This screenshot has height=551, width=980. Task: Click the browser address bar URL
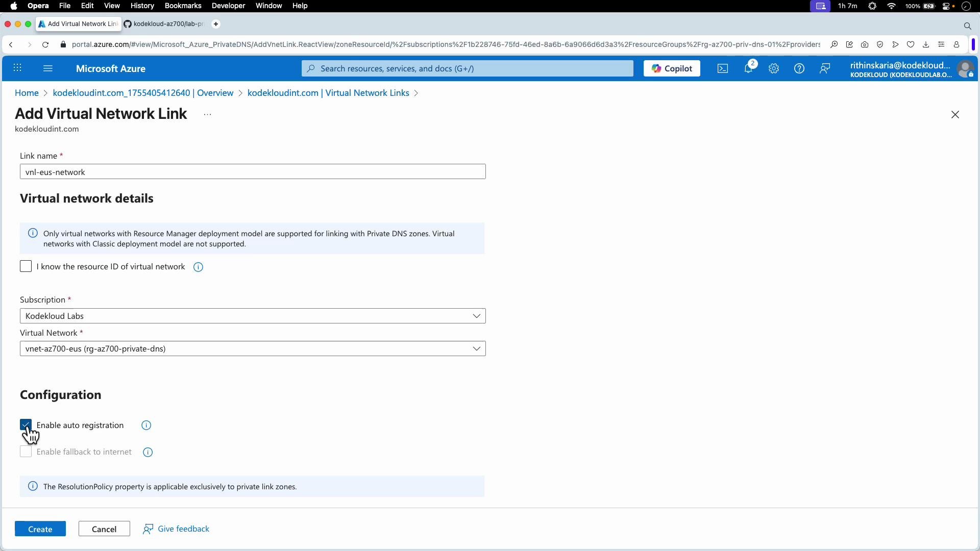click(x=446, y=45)
